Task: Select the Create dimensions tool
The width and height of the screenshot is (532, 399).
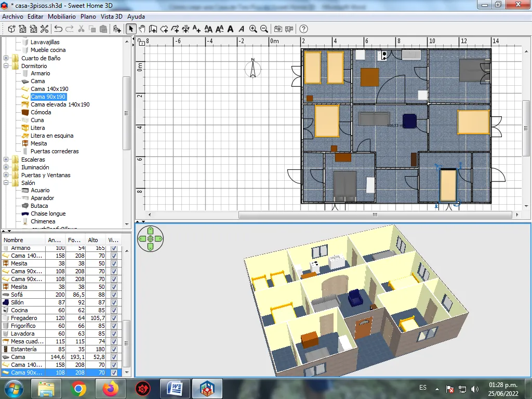Action: pyautogui.click(x=185, y=29)
